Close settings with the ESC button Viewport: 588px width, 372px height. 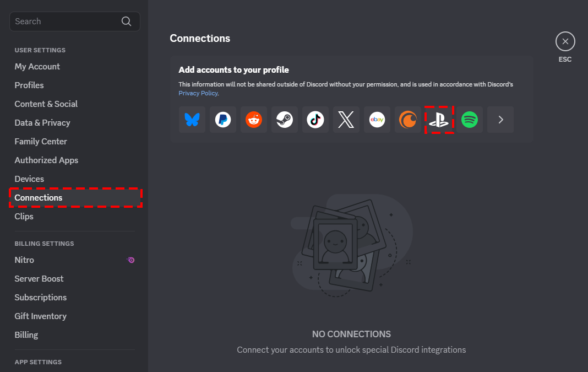pyautogui.click(x=565, y=42)
